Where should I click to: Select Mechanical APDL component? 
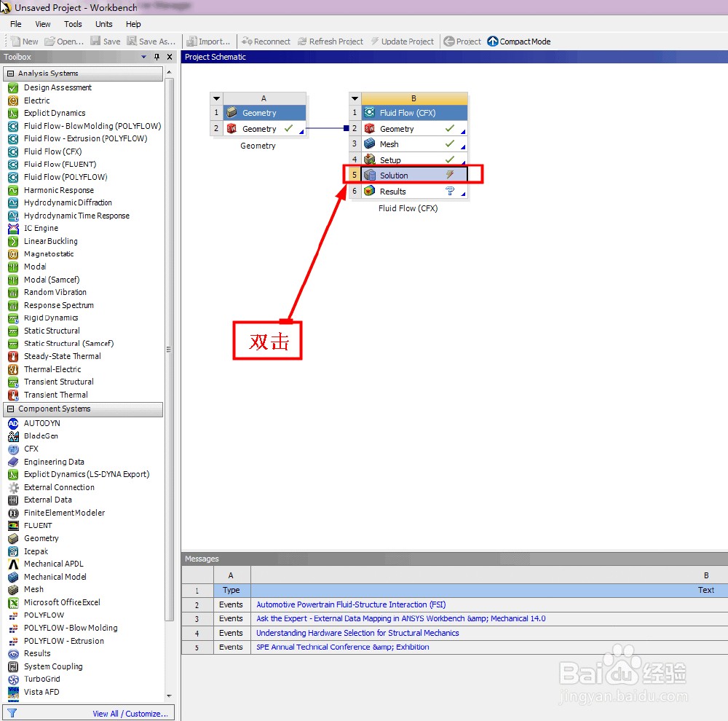(x=53, y=564)
